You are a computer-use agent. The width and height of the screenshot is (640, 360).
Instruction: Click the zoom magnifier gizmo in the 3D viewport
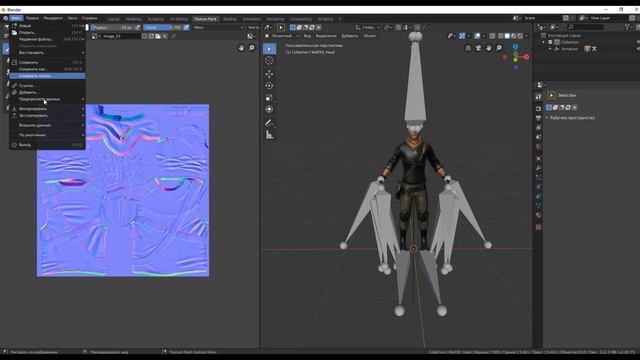499,48
